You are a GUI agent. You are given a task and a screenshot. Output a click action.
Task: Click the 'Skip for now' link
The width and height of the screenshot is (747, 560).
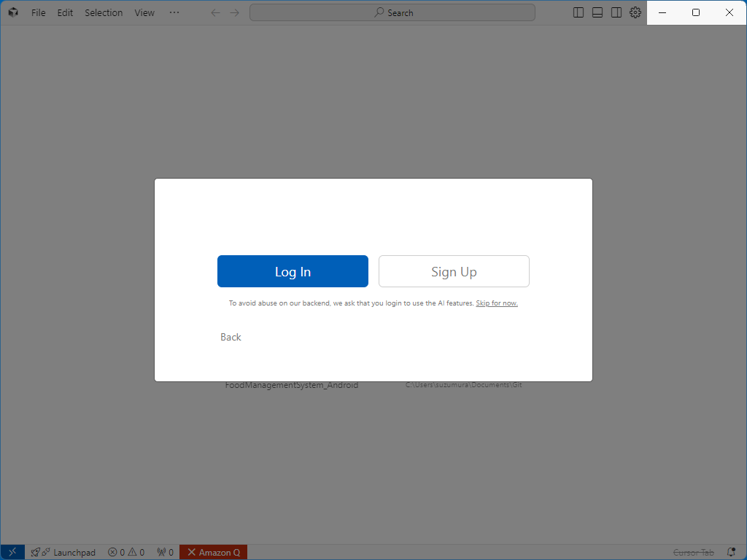coord(497,303)
